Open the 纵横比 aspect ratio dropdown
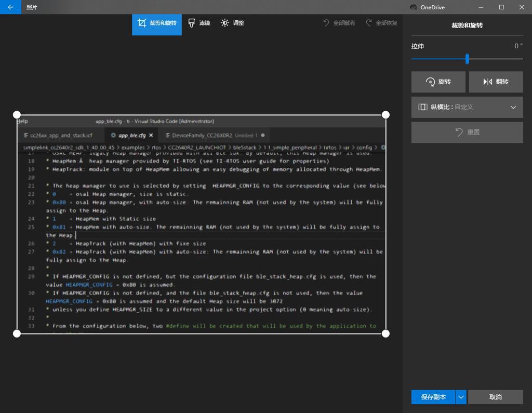 pyautogui.click(x=467, y=107)
